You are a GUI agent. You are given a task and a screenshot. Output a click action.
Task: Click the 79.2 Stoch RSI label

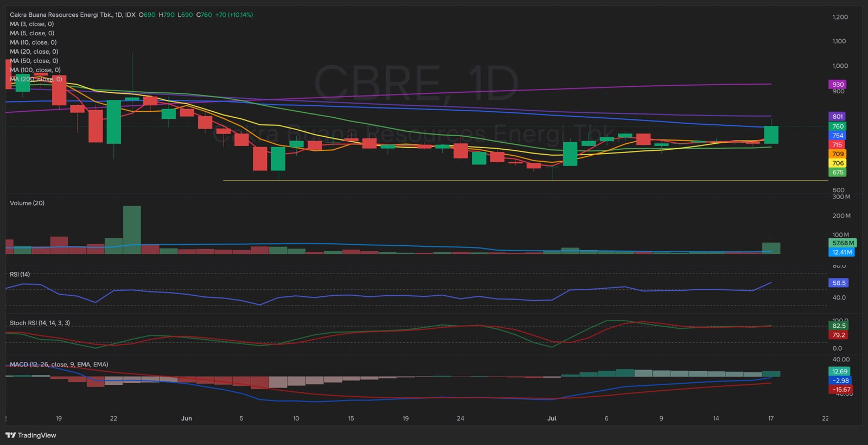point(839,335)
